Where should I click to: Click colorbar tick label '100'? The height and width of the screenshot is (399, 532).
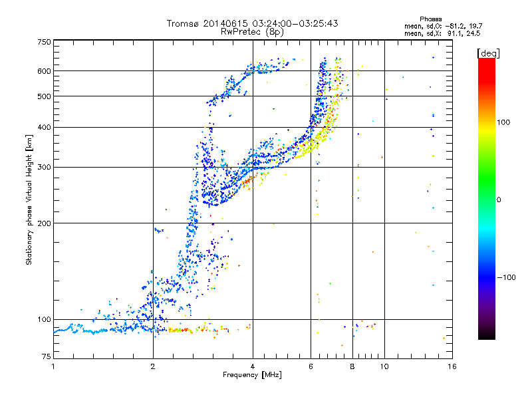pos(503,122)
